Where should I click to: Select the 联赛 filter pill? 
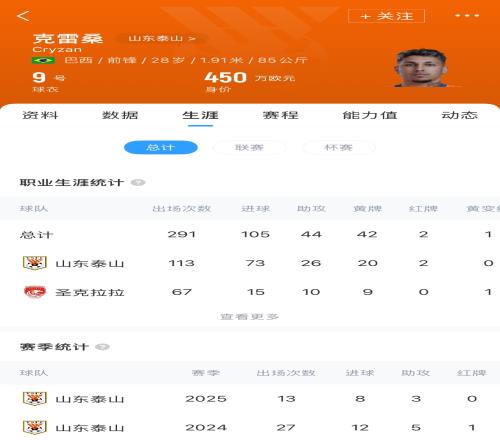click(249, 147)
